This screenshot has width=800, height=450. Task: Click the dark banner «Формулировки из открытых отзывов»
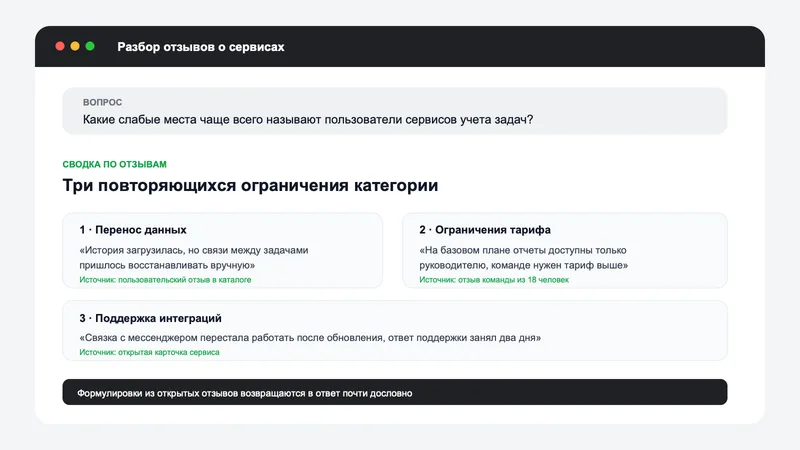pyautogui.click(x=395, y=392)
